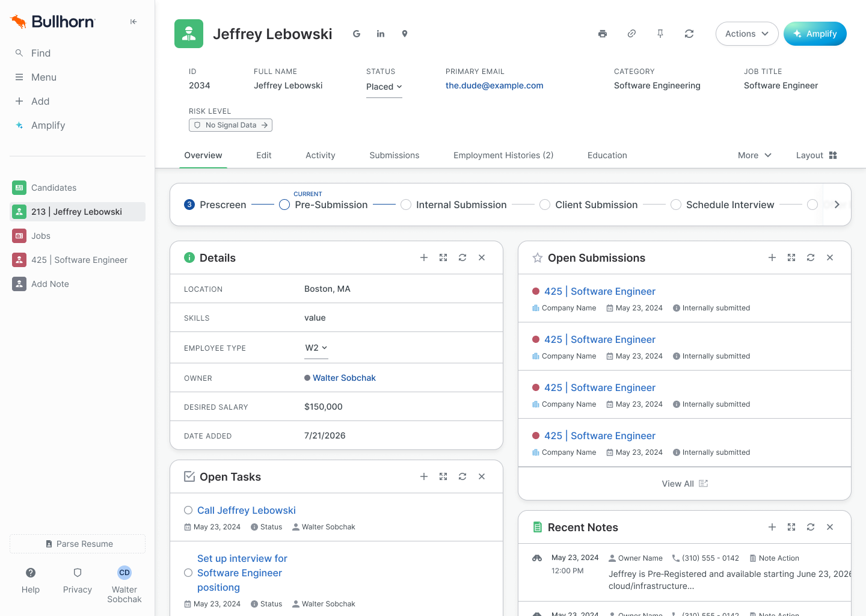Open Employment Histories (2) tab
The image size is (866, 616).
[503, 155]
